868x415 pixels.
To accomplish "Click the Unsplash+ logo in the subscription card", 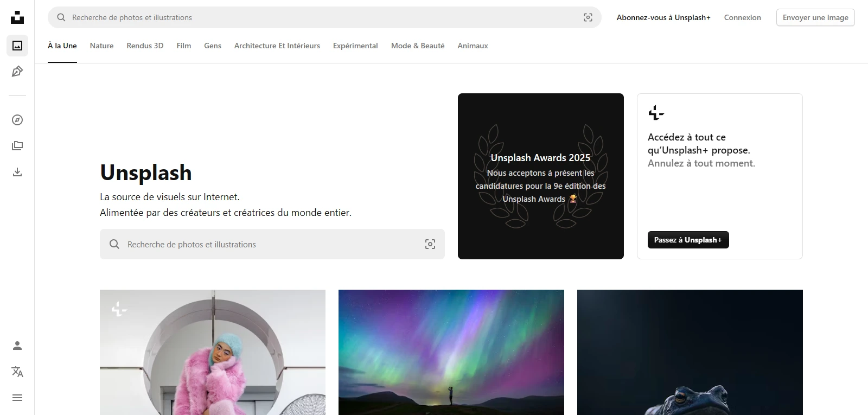I will coord(656,113).
